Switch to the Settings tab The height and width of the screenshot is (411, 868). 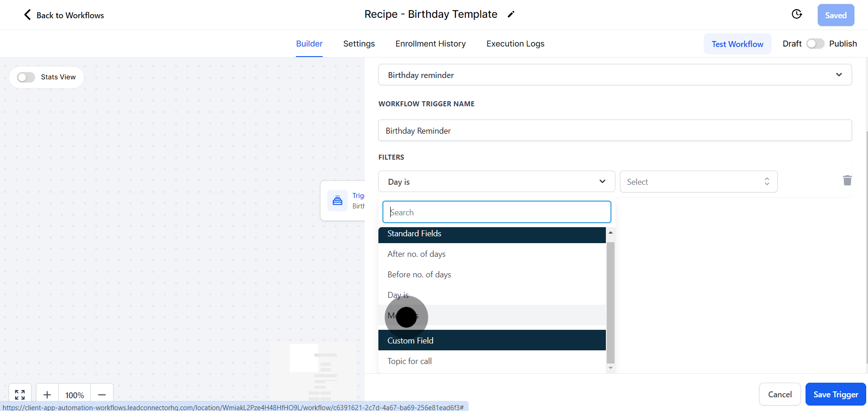[x=359, y=44]
